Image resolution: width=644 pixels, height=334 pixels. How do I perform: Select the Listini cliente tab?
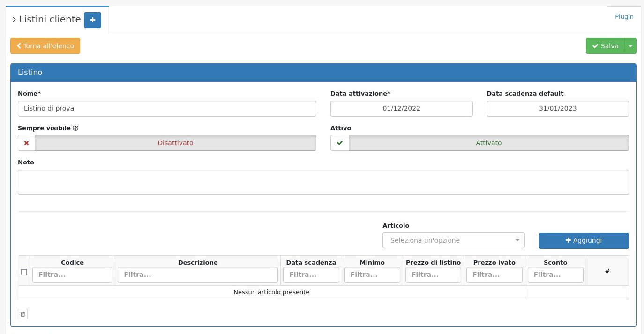(50, 20)
